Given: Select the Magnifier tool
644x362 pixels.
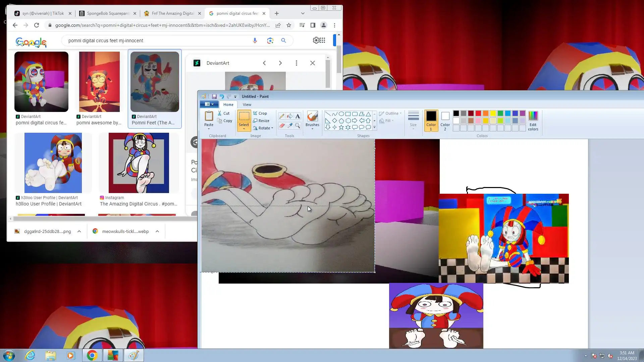Looking at the screenshot, I should [x=298, y=126].
